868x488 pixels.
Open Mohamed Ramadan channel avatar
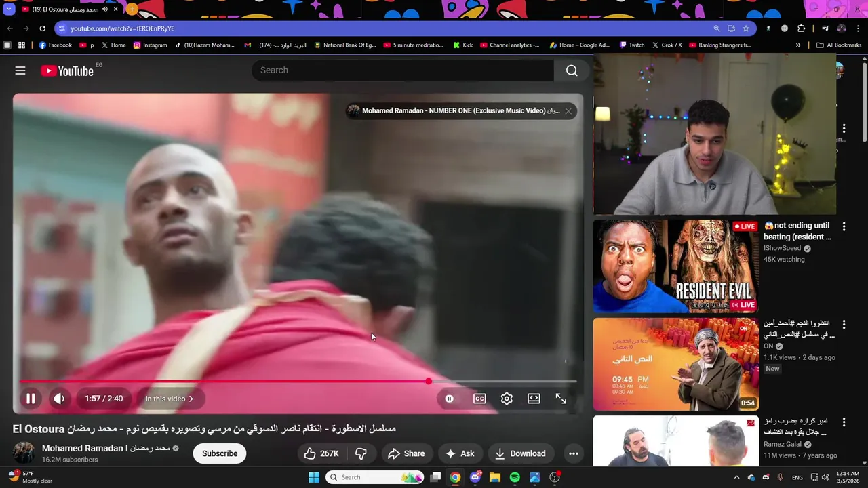tap(24, 453)
